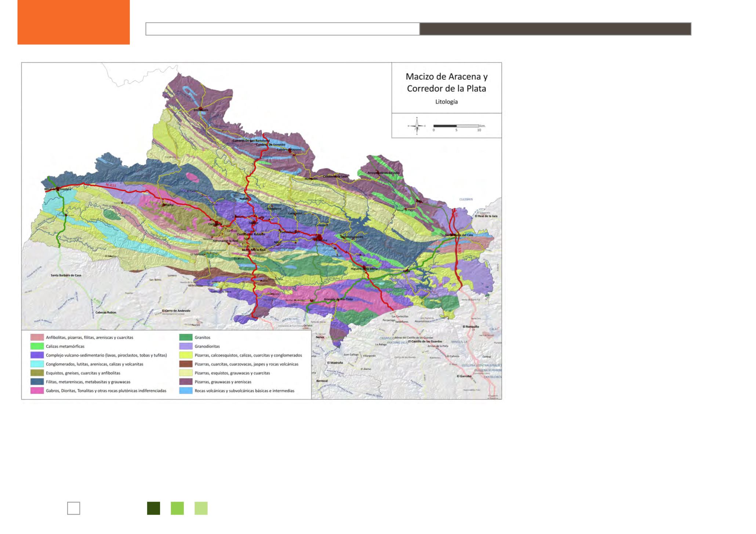The image size is (756, 534).
Task: Click the 'El Real de la Jara' label
Action: pyautogui.click(x=486, y=216)
